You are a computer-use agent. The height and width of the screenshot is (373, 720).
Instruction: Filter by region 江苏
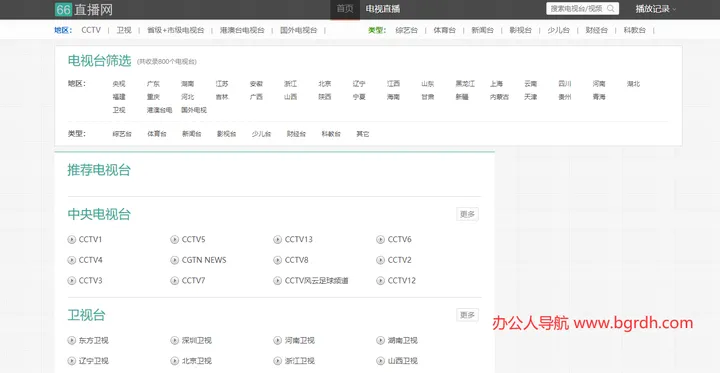coord(222,84)
